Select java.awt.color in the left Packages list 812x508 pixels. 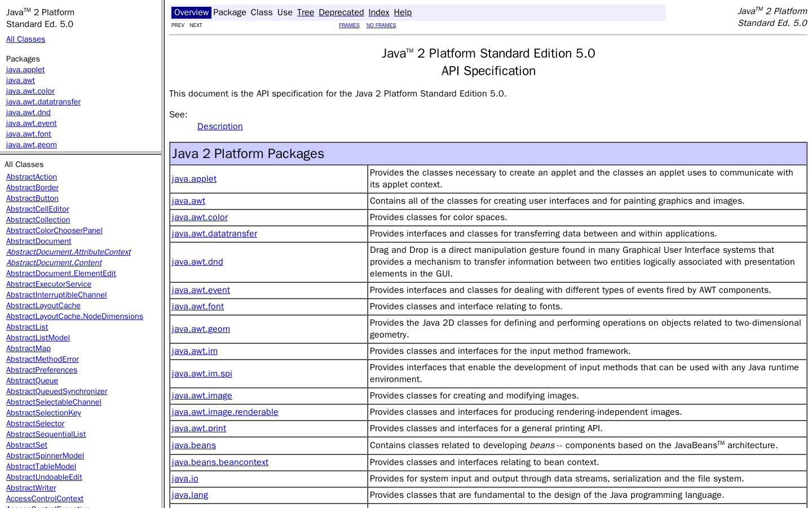point(30,91)
